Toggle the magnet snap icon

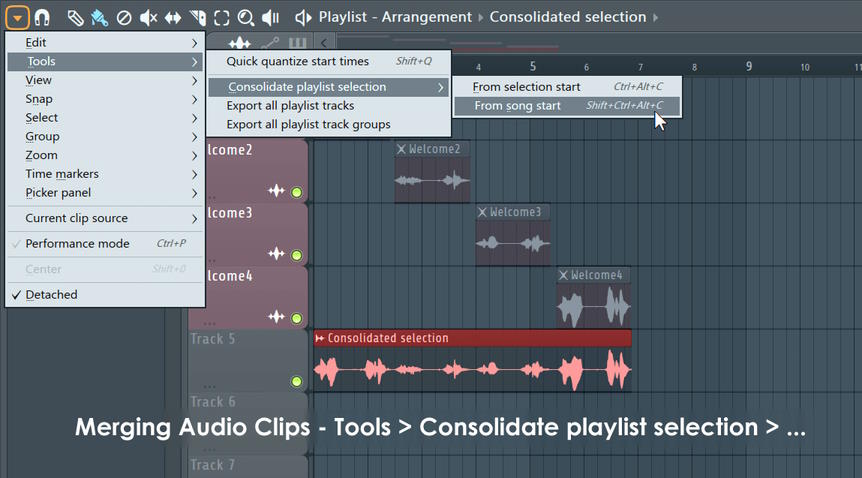click(x=42, y=17)
